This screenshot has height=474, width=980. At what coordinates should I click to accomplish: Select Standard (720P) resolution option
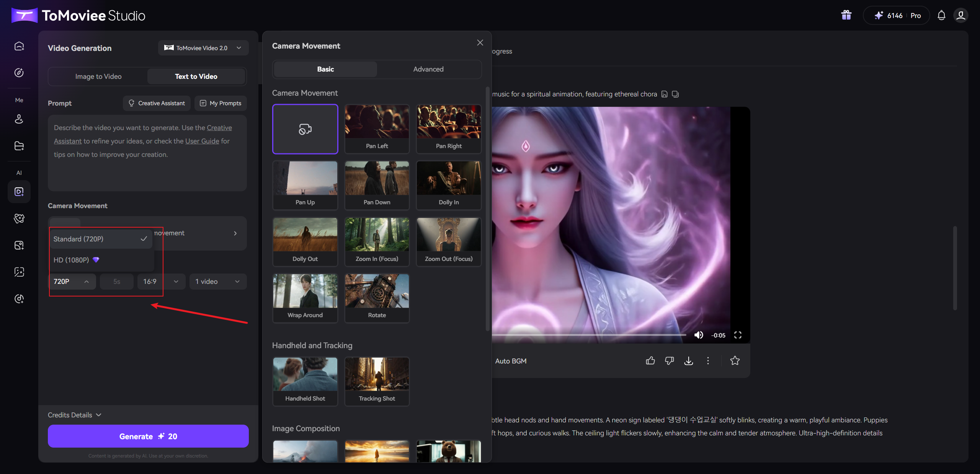click(x=101, y=239)
